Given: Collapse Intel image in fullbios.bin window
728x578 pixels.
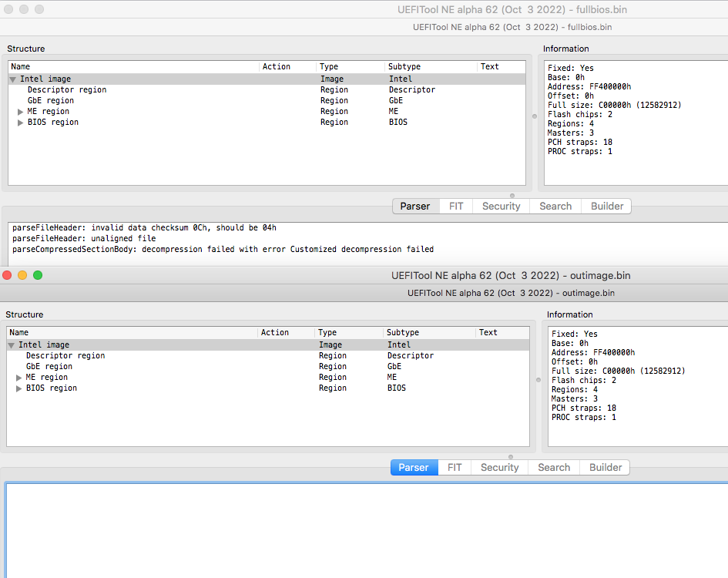Looking at the screenshot, I should click(x=13, y=79).
